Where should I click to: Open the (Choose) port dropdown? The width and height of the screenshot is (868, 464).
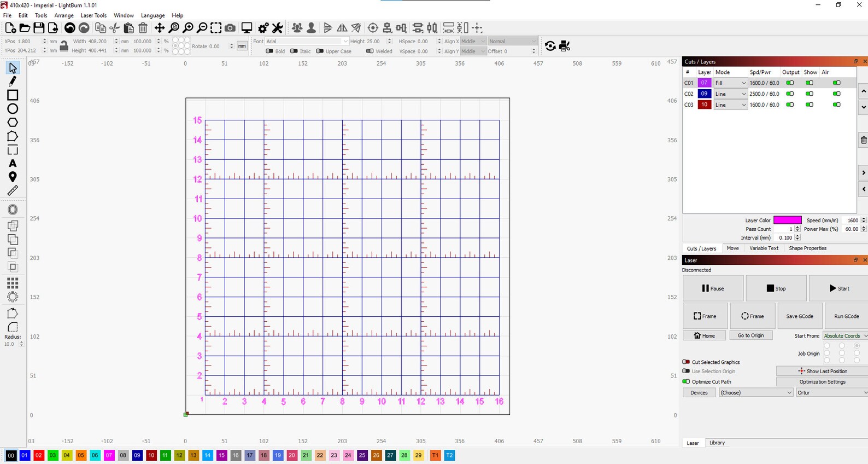point(756,393)
